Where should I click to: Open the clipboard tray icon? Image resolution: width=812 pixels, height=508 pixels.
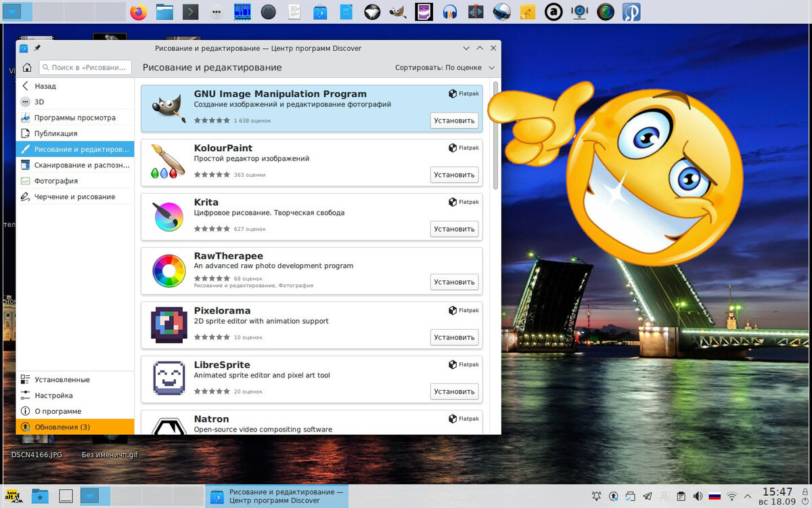coord(681,496)
